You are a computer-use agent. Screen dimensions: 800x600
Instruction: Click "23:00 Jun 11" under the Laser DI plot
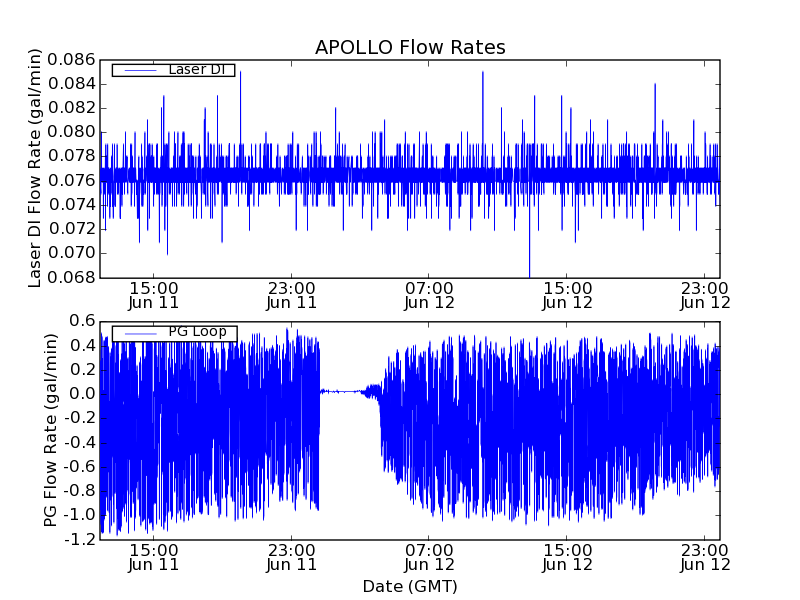[291, 296]
